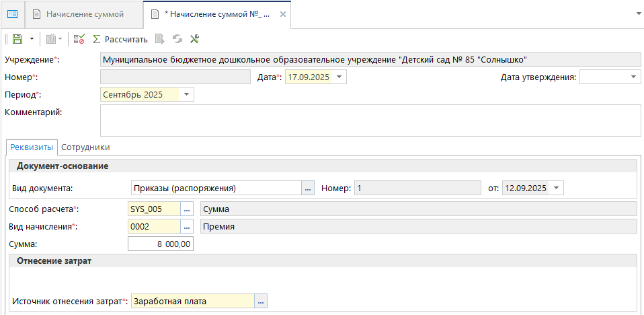644x315 pixels.
Task: Open the Дата утверждения dropdown
Action: point(634,77)
